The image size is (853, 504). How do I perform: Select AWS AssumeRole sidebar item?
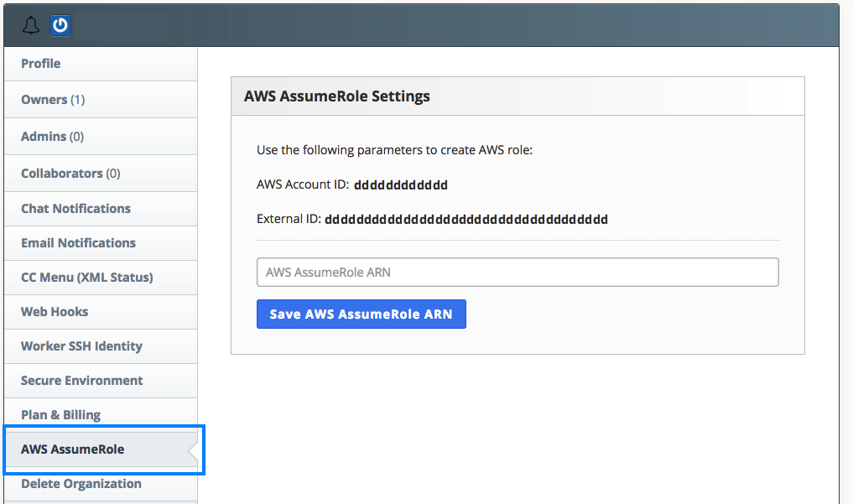click(101, 449)
